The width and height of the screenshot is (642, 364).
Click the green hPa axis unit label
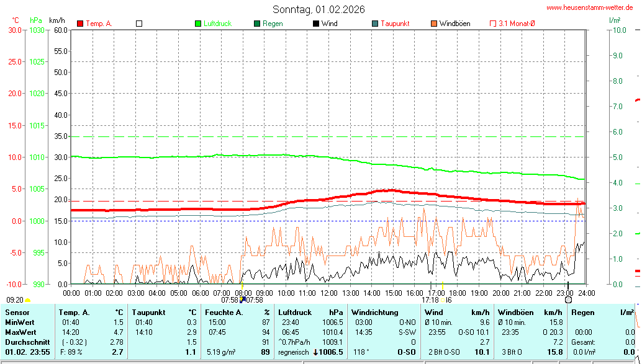tap(35, 20)
